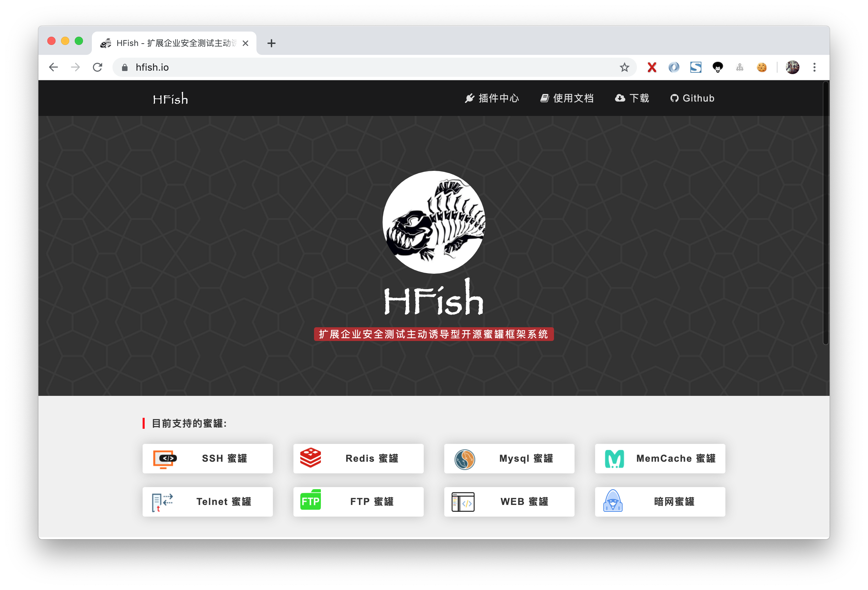Open Chrome three-dot menu
The image size is (868, 590).
click(x=814, y=67)
